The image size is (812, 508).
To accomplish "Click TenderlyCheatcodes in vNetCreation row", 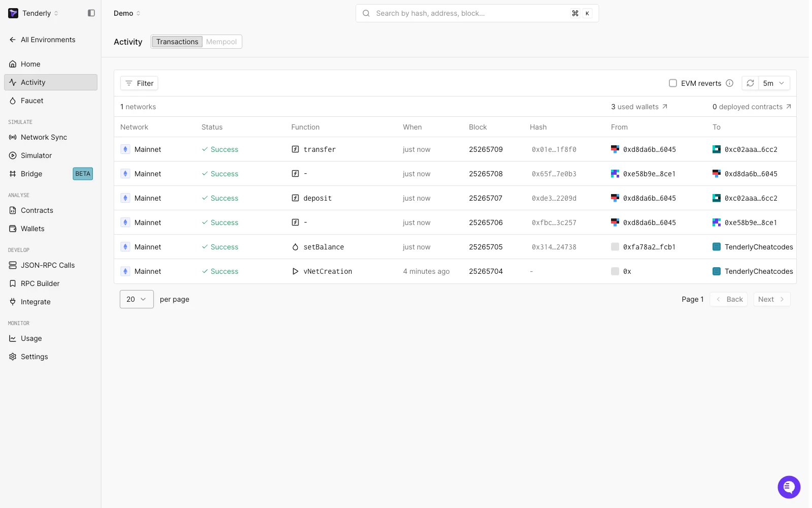I will pyautogui.click(x=759, y=271).
